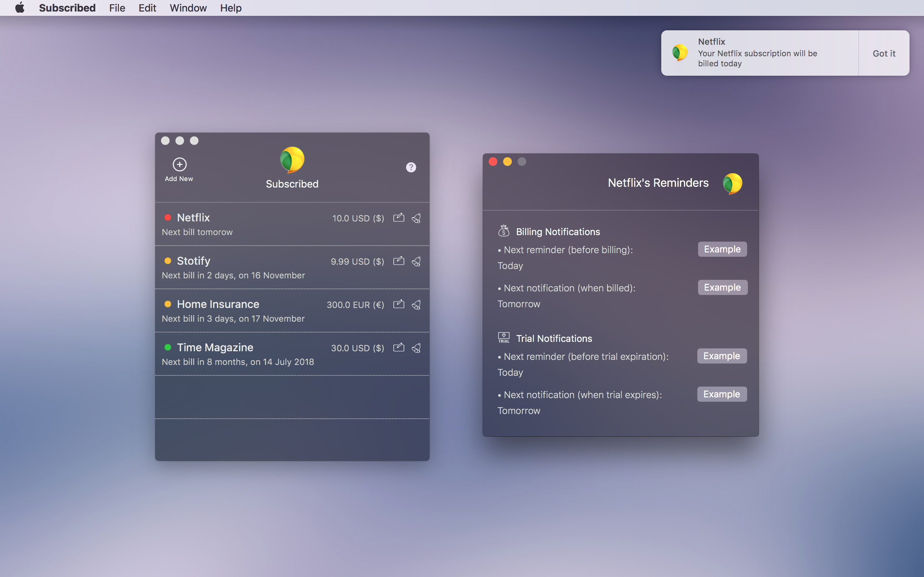Open reminders bell for Time Magazine
Viewport: 924px width, 577px height.
(416, 348)
